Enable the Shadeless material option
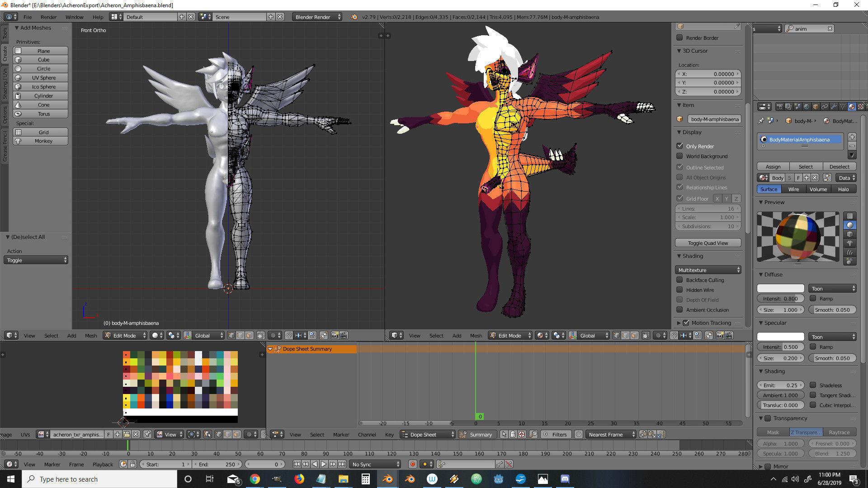 coord(813,385)
